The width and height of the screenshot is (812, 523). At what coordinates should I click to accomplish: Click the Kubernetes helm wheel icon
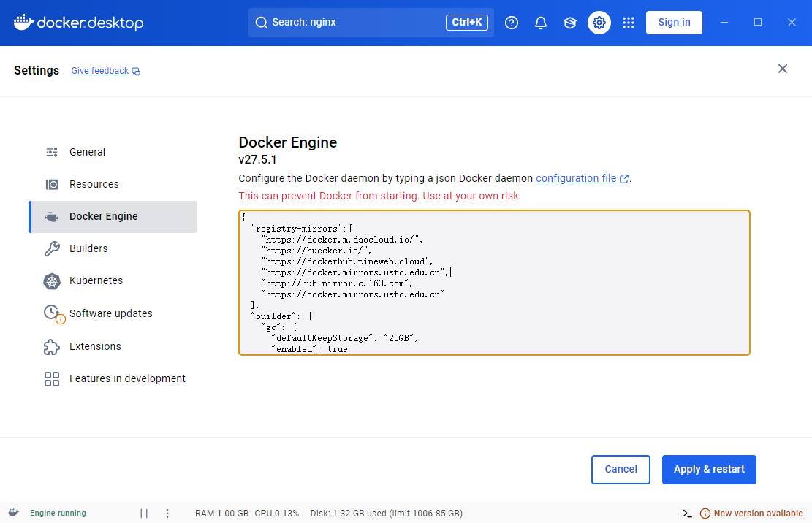pyautogui.click(x=52, y=281)
